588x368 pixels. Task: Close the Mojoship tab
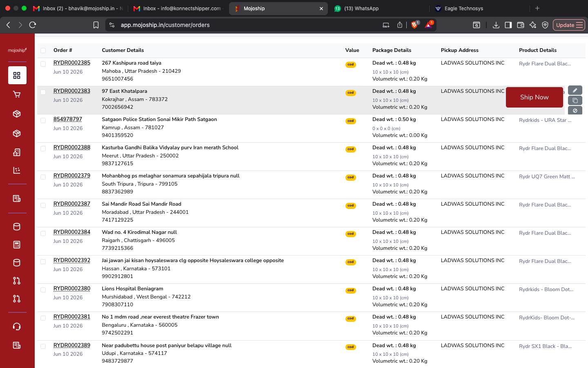[321, 8]
